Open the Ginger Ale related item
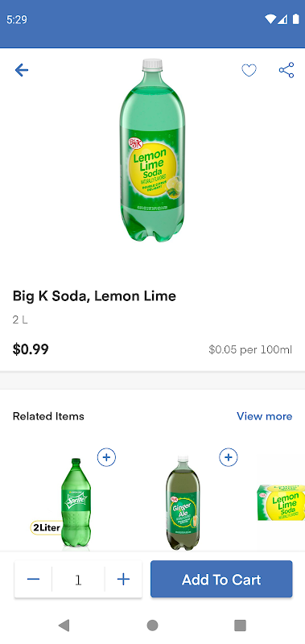305x644 pixels. click(183, 502)
